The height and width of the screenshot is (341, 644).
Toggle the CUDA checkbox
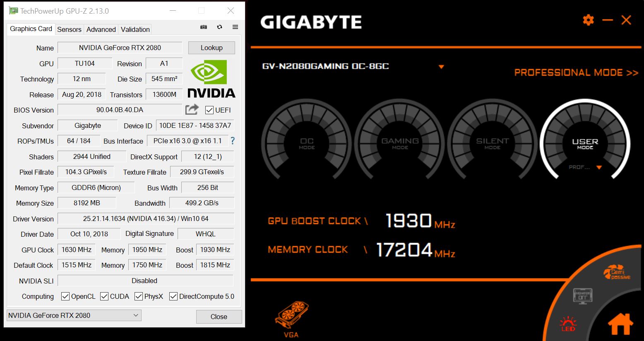104,296
